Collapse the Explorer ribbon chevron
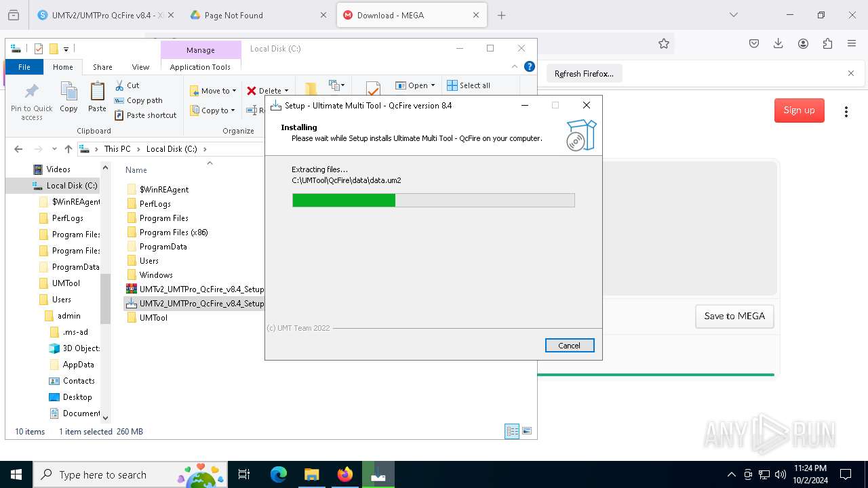The width and height of the screenshot is (868, 488). [515, 66]
